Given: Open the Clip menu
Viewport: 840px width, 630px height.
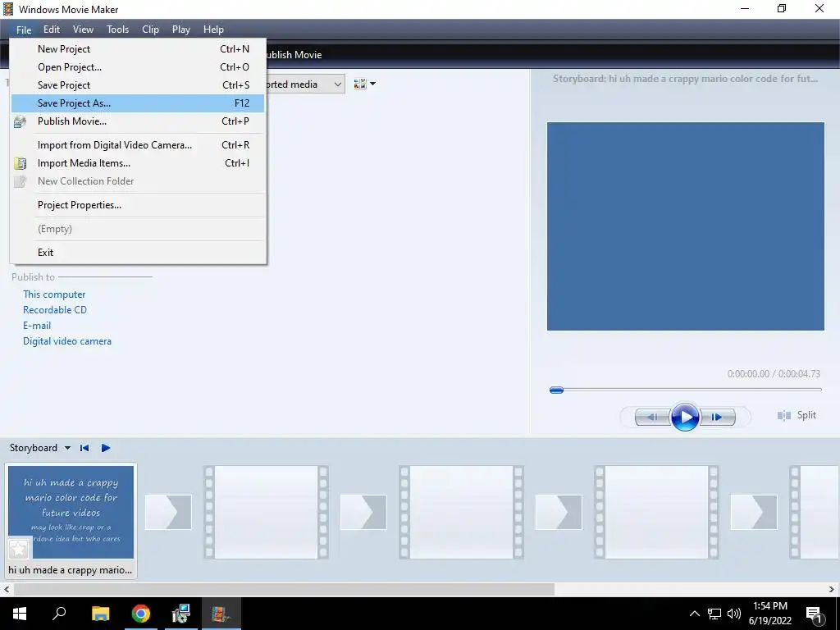Looking at the screenshot, I should (x=151, y=30).
